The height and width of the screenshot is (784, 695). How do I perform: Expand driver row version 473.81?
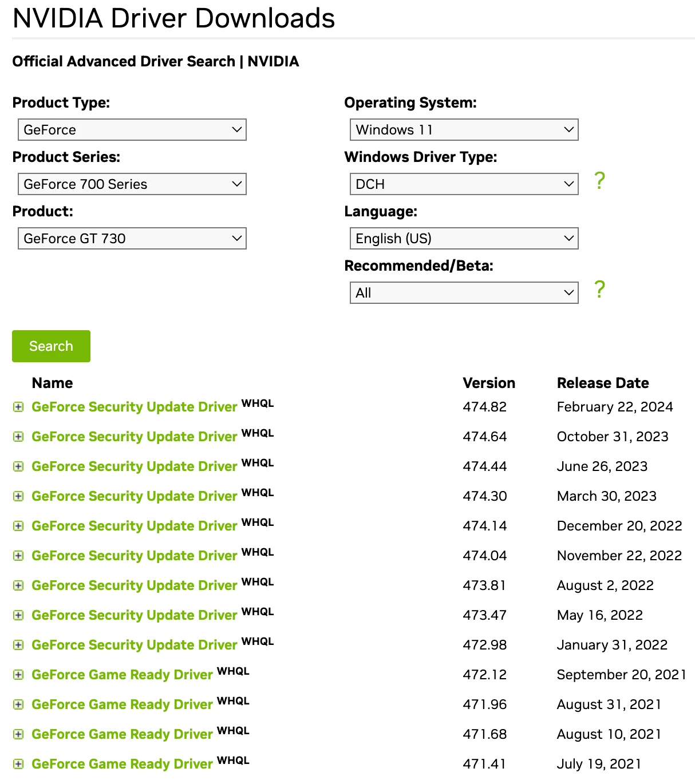(18, 585)
